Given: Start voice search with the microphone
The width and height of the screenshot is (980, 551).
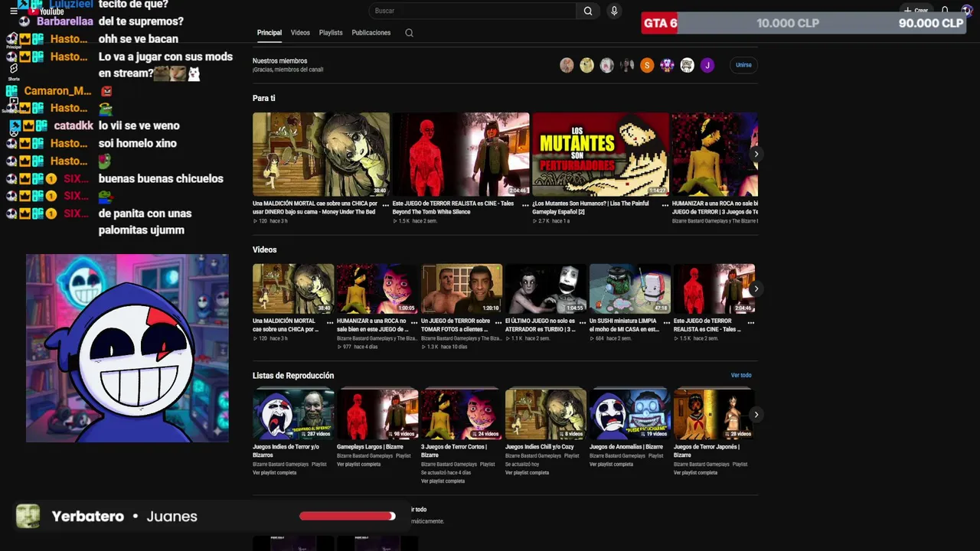Looking at the screenshot, I should click(x=613, y=11).
